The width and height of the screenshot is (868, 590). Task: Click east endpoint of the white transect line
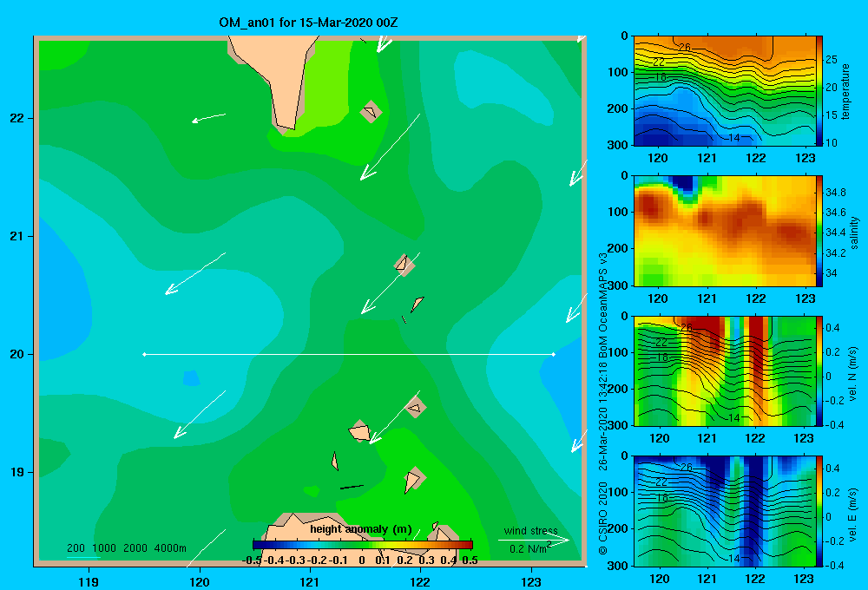pyautogui.click(x=553, y=354)
